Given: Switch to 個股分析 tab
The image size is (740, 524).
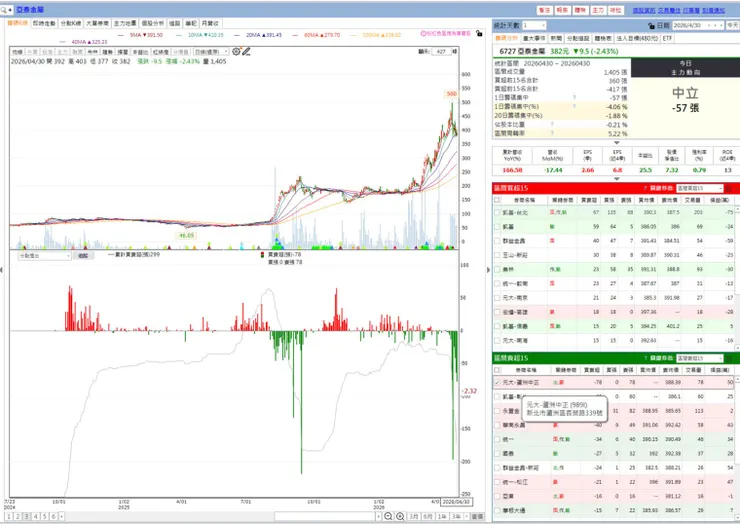Looking at the screenshot, I should coord(153,23).
